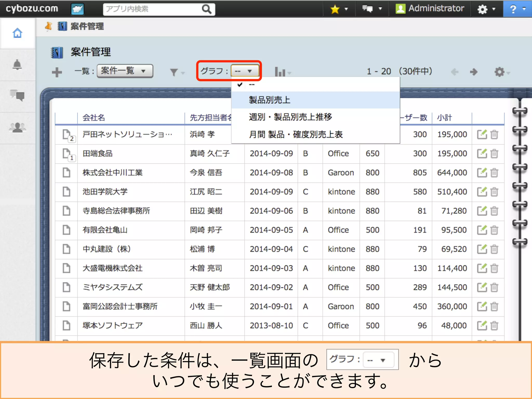This screenshot has height=399, width=532.
Task: Click subtotal value 360,000
Action: (x=452, y=306)
